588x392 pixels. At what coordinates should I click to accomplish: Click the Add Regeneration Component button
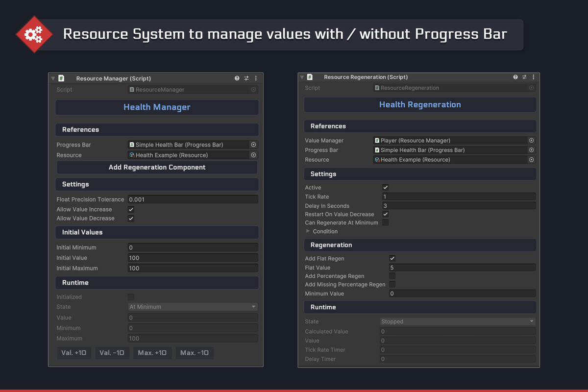[x=157, y=167]
